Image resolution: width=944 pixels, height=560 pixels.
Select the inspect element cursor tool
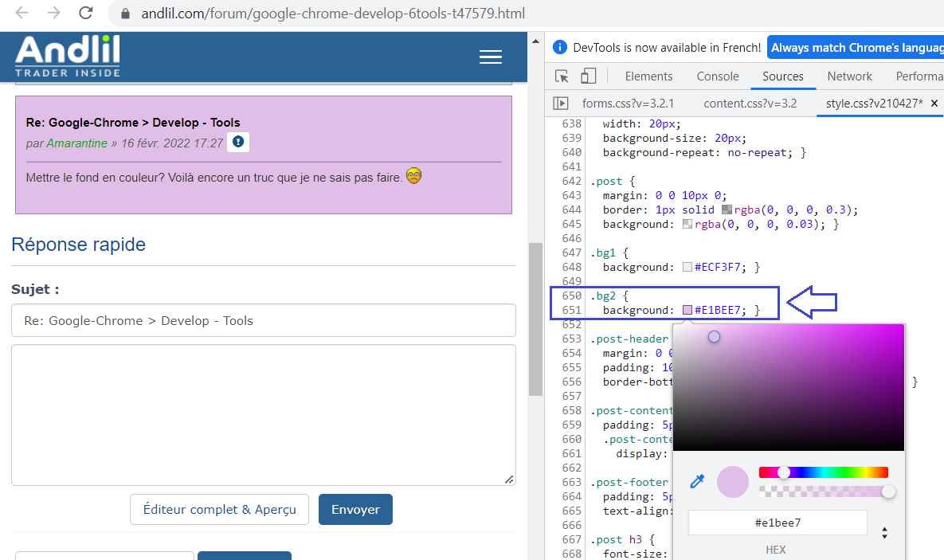pyautogui.click(x=562, y=76)
